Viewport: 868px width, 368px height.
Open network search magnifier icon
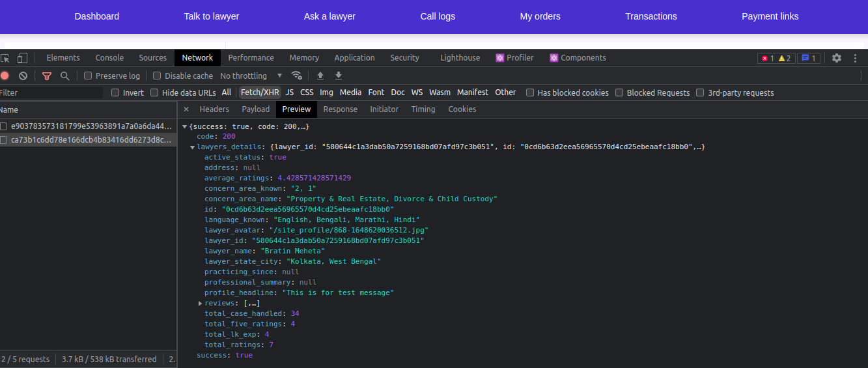pyautogui.click(x=64, y=76)
